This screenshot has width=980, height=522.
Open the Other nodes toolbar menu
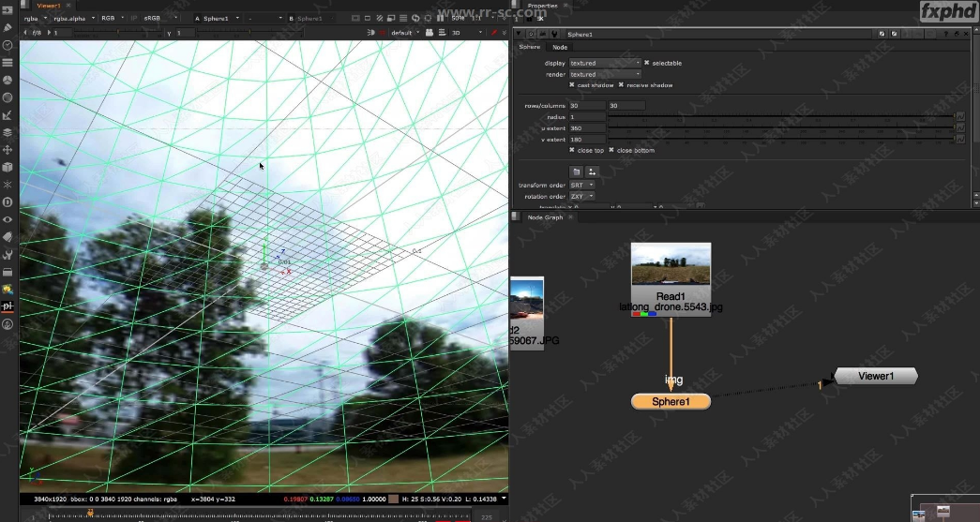[x=8, y=272]
